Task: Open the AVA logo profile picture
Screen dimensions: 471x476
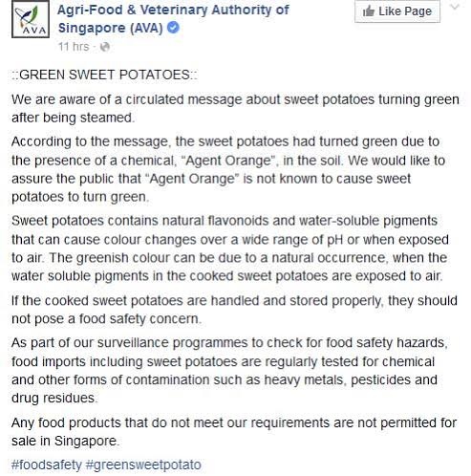Action: pyautogui.click(x=31, y=19)
